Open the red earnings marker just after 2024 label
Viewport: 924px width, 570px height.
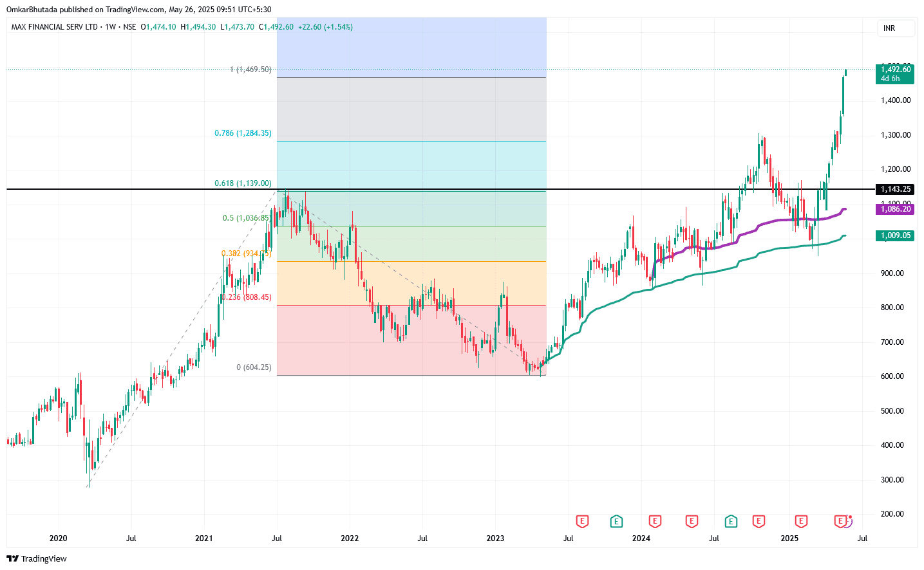(655, 521)
